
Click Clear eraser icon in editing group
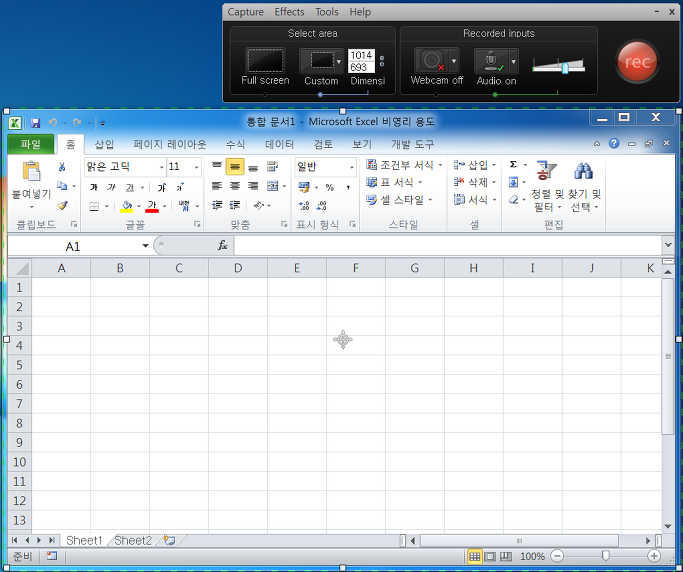tap(514, 200)
